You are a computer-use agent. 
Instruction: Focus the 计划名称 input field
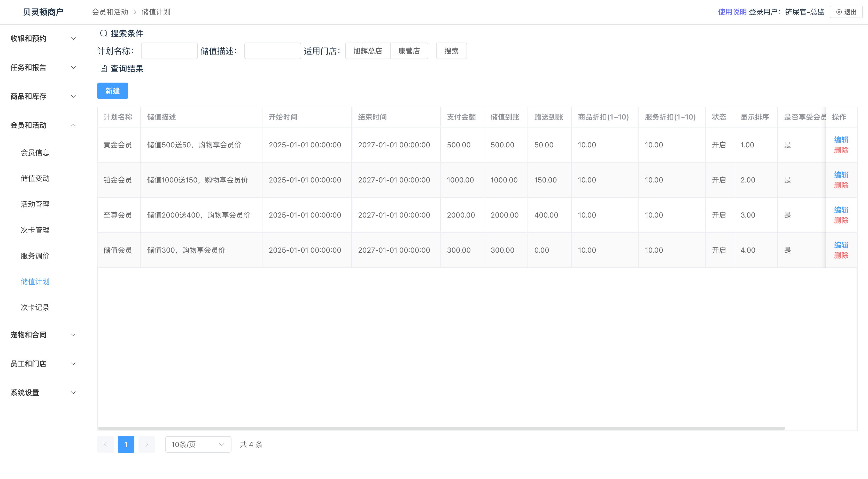[x=169, y=51]
